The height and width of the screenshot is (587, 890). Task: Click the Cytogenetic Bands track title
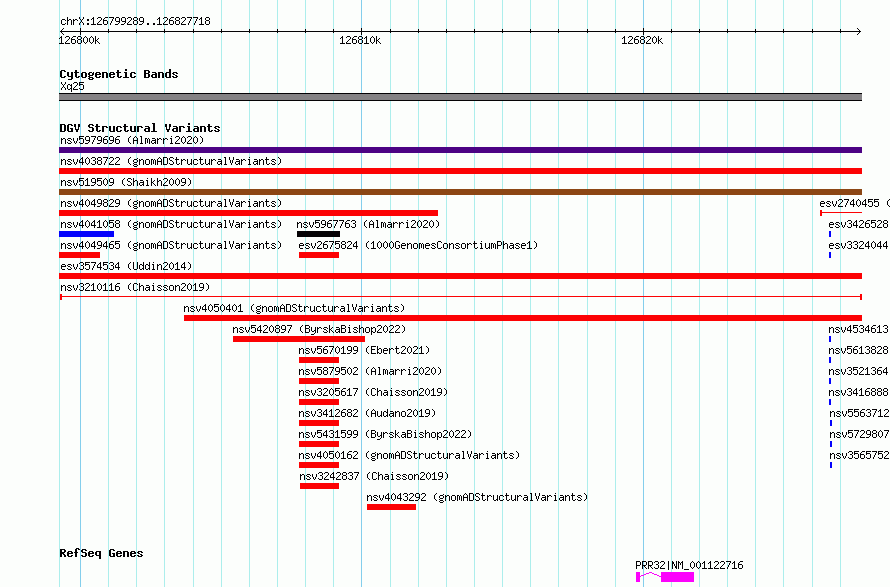[x=119, y=74]
